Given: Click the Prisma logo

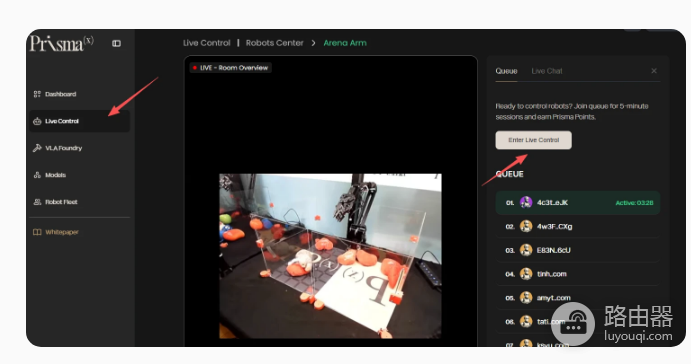Looking at the screenshot, I should pos(62,44).
